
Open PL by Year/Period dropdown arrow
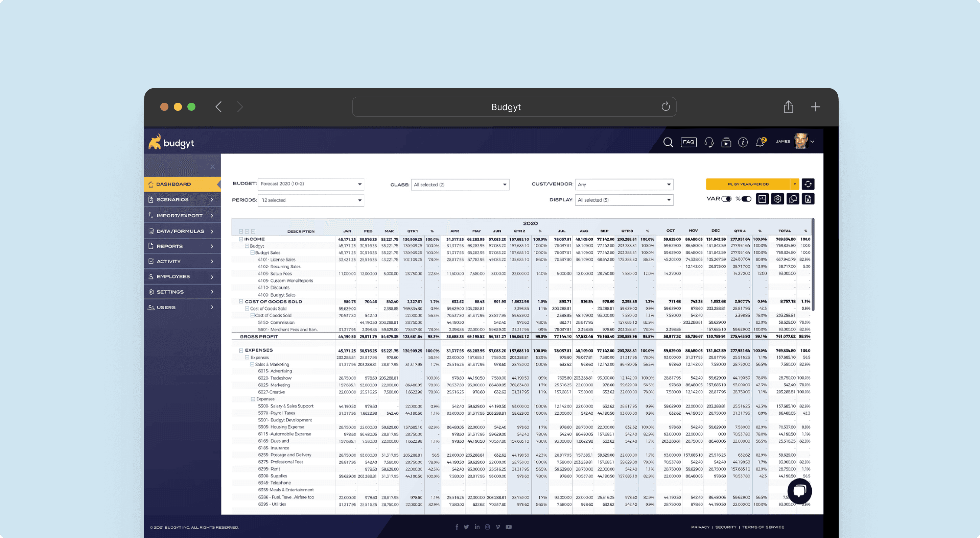click(x=794, y=184)
